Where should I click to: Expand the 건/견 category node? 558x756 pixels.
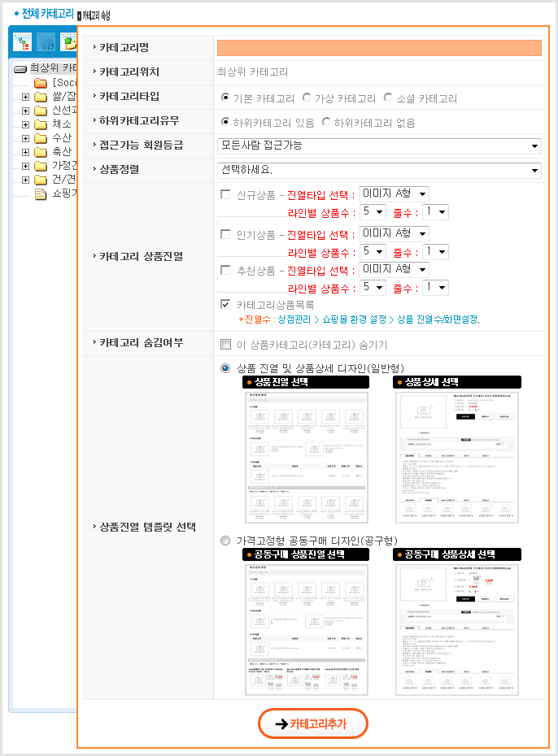(x=25, y=180)
